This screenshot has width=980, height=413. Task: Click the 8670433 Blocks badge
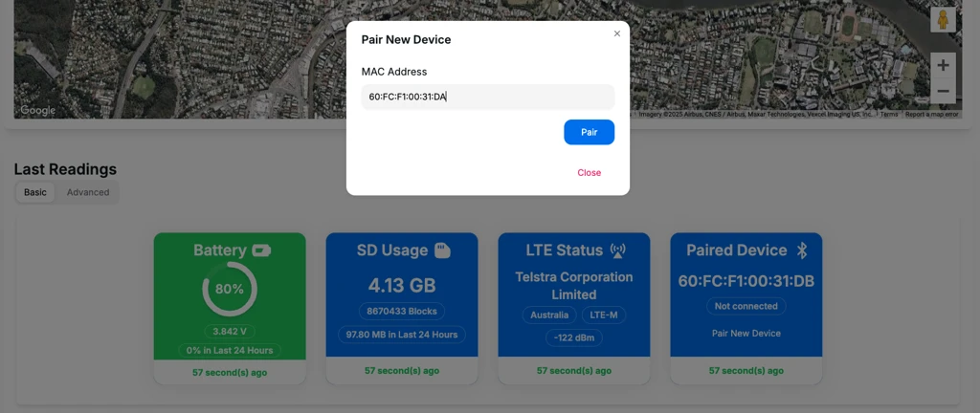coord(402,311)
